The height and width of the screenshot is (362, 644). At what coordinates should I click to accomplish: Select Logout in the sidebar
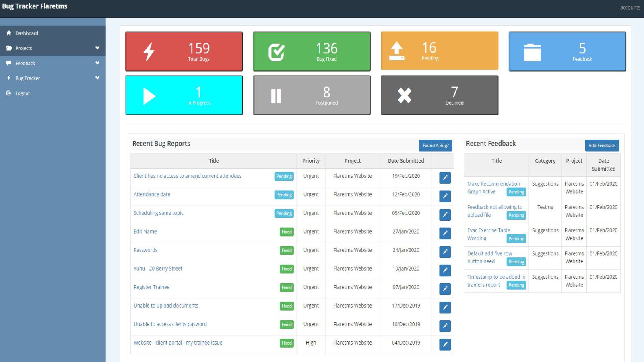(23, 93)
